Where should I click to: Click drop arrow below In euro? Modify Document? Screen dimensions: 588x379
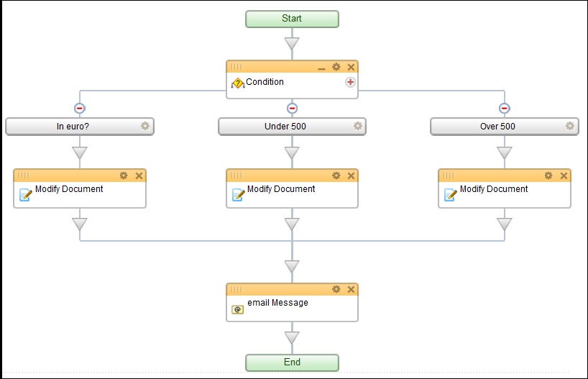pos(80,224)
